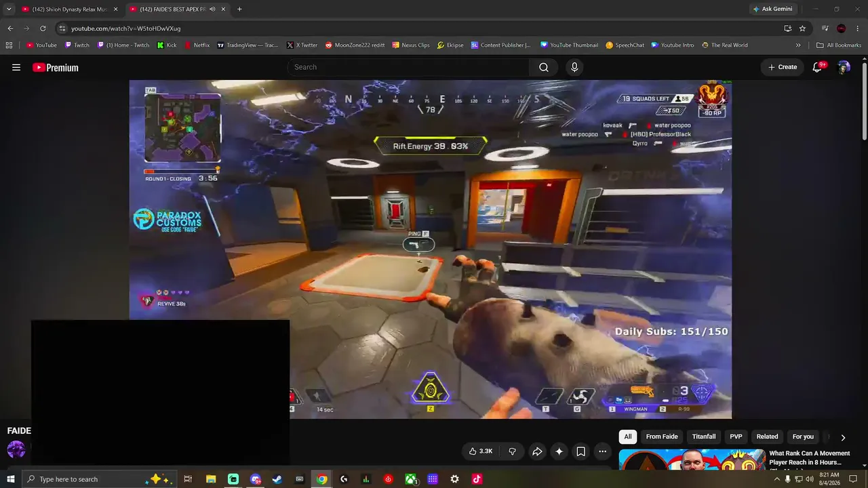This screenshot has height=488, width=868.
Task: Close the FAIDE'S BEST APEX tab
Action: pyautogui.click(x=223, y=9)
